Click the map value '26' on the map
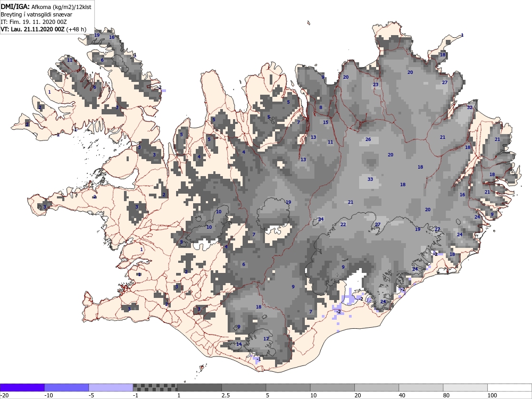 tap(368, 139)
